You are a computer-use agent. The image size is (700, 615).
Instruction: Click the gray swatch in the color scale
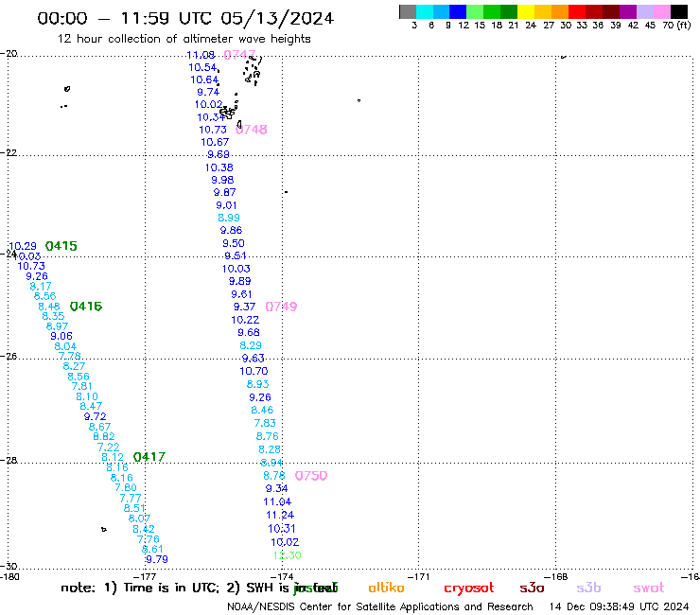click(408, 11)
